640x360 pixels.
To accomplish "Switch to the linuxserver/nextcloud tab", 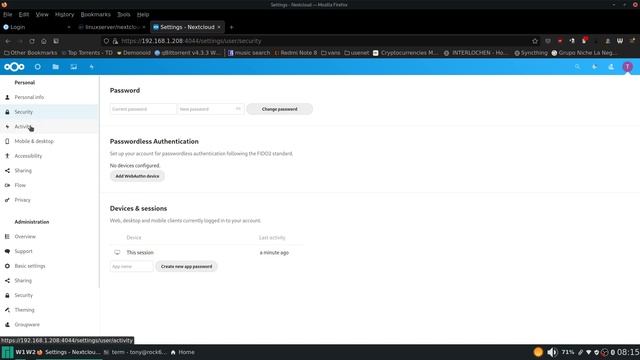I will pos(112,27).
